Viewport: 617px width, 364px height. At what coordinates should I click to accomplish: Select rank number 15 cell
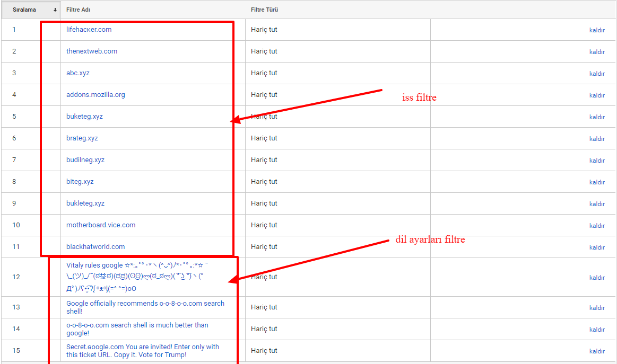coord(16,350)
